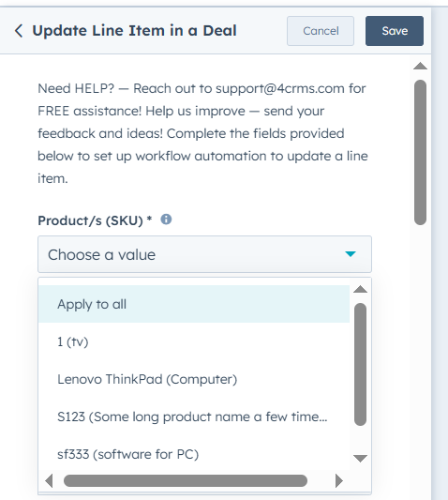Click the Save button

point(395,31)
